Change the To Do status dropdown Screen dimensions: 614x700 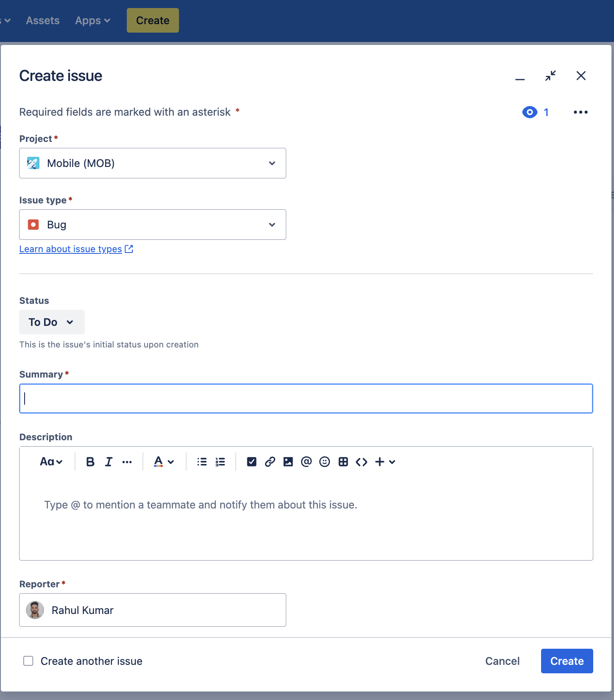pos(52,322)
